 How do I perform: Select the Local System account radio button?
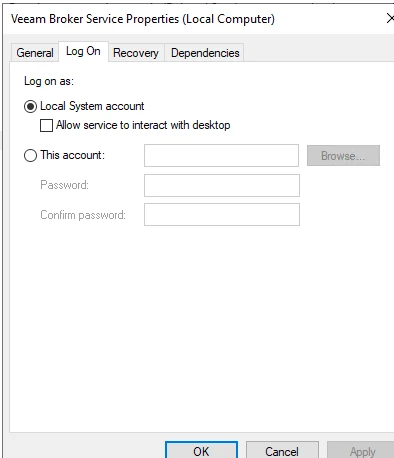[x=30, y=107]
